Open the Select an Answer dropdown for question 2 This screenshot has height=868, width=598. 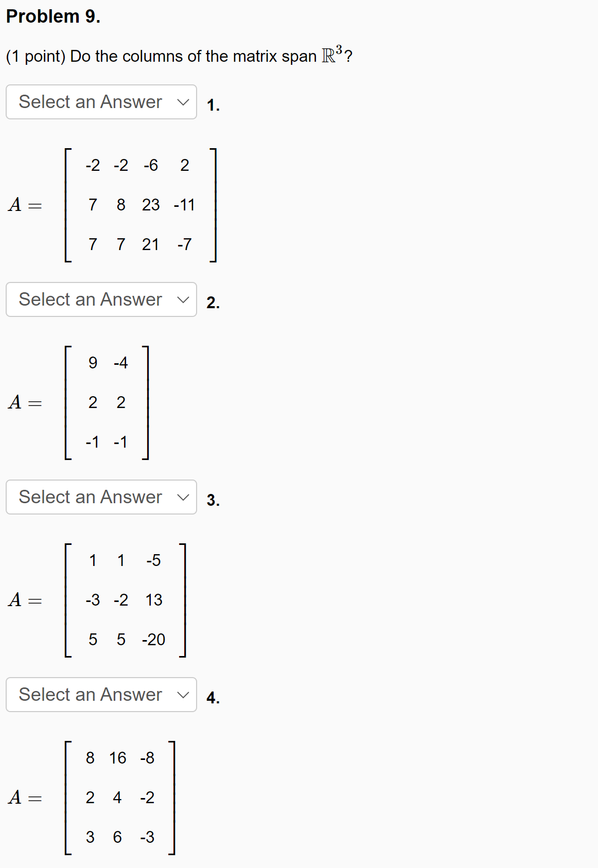pos(101,299)
